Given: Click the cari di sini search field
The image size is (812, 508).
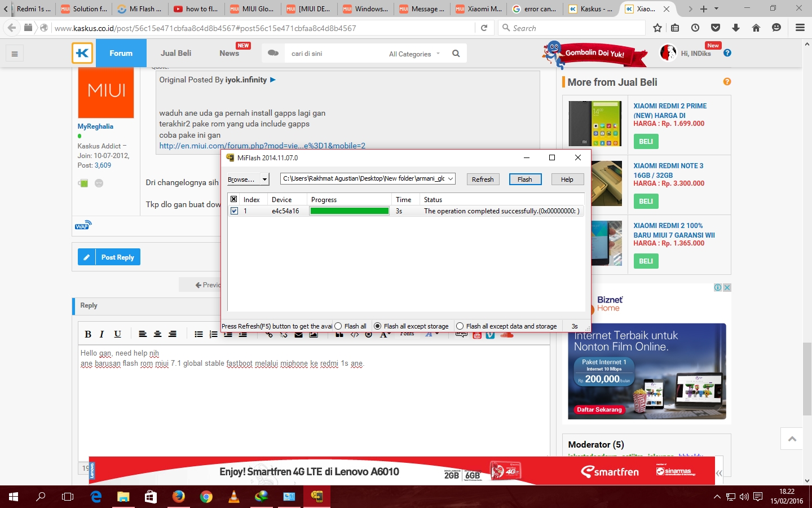Looking at the screenshot, I should click(336, 54).
